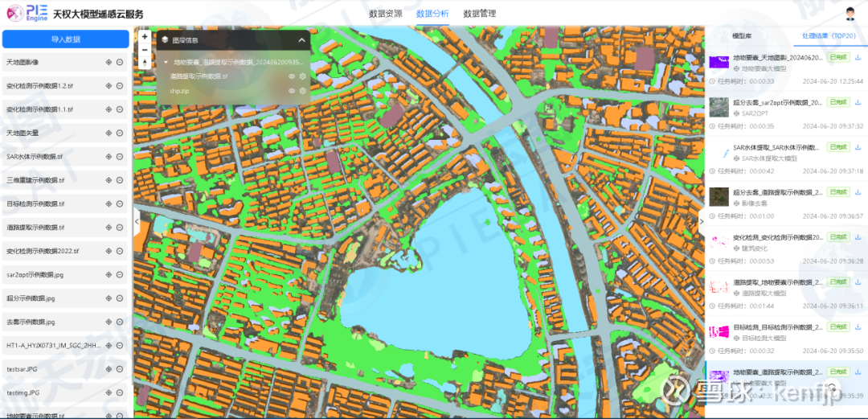Screen dimensions: 868x419
Task: Toggle visibility of 道路提取示例数据.tif layer
Action: 291,76
